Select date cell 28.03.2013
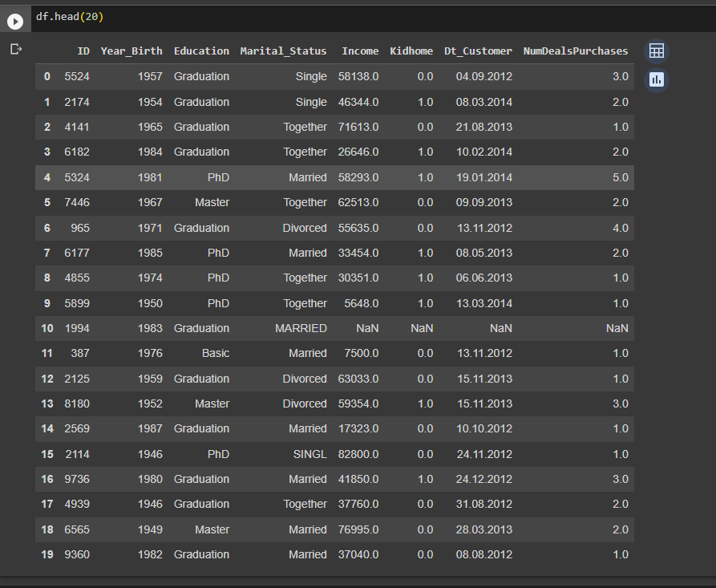 pyautogui.click(x=484, y=529)
